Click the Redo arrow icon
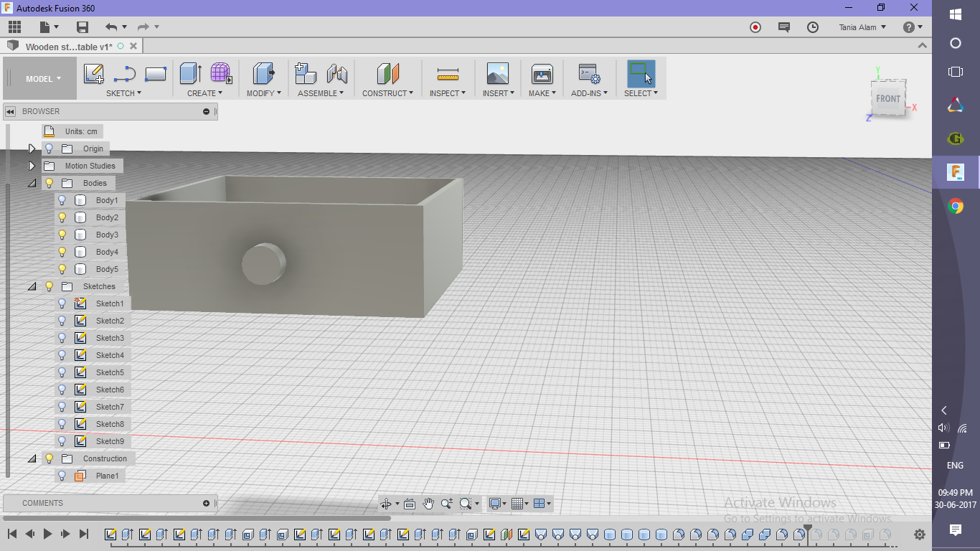 pos(143,27)
